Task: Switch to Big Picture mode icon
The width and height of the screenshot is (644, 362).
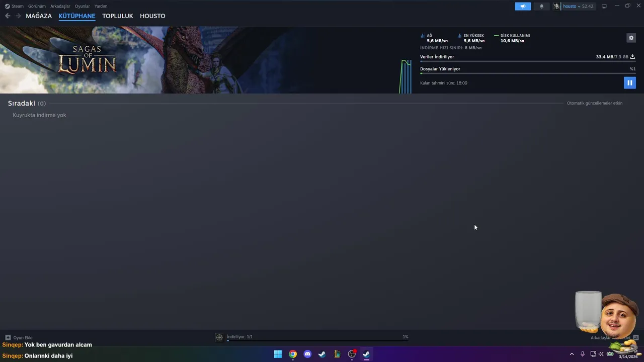Action: pos(604,6)
